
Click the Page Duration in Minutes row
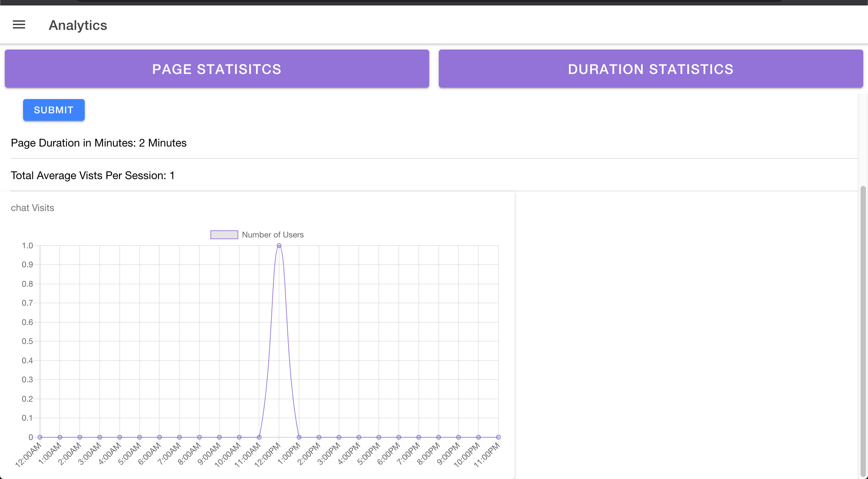99,143
